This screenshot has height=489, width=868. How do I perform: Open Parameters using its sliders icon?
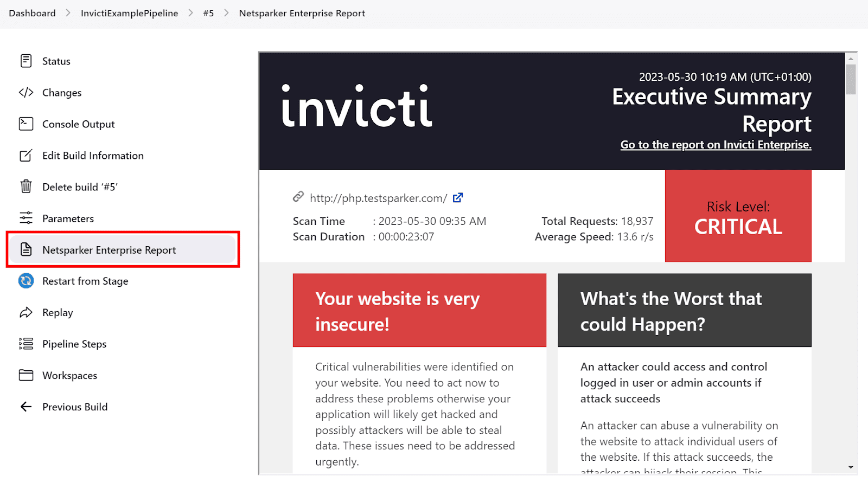coord(25,218)
